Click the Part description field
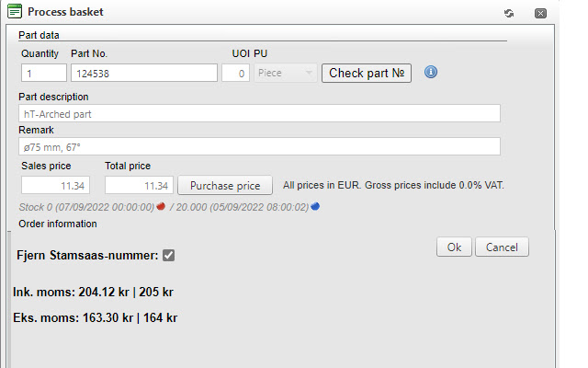The height and width of the screenshot is (368, 588). (259, 113)
